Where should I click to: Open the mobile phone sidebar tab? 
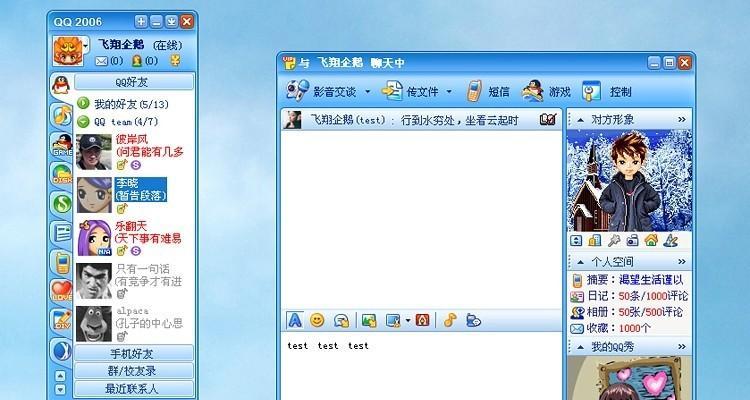(x=62, y=262)
